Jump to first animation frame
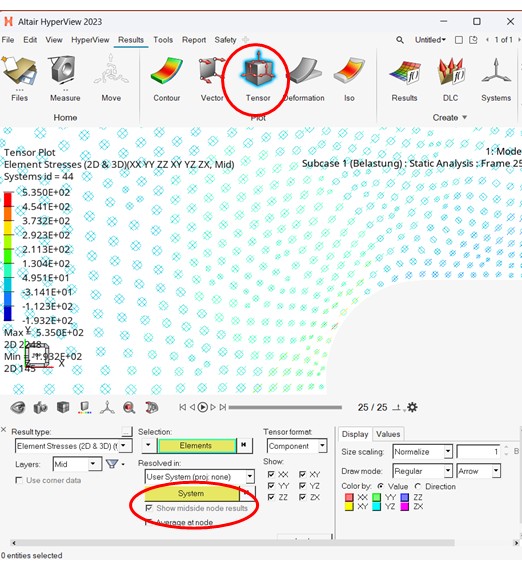 (183, 407)
